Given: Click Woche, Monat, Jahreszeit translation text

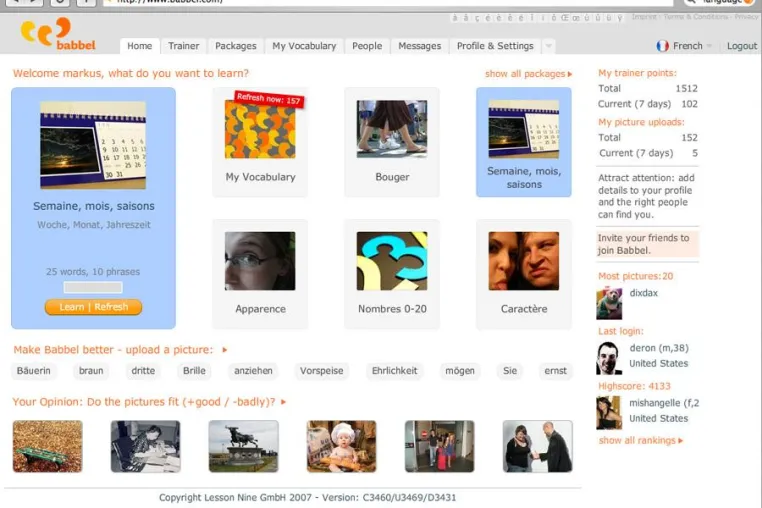Looking at the screenshot, I should point(94,225).
